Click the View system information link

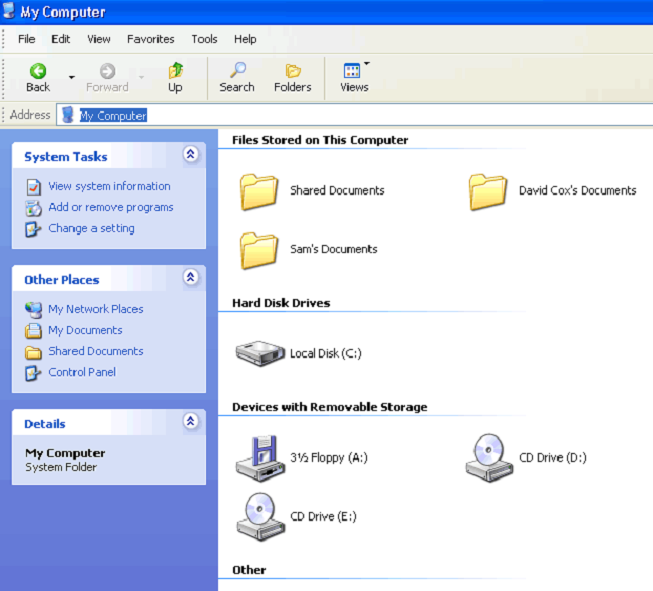(x=110, y=186)
